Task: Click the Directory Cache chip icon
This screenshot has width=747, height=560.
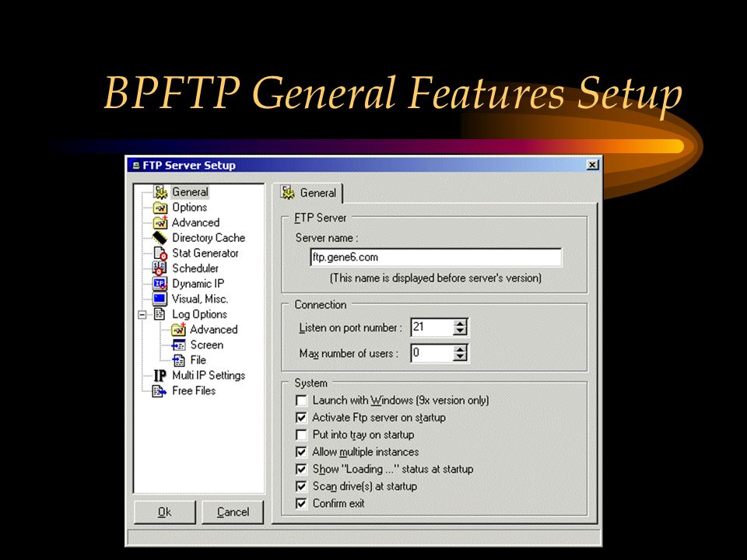Action: tap(160, 238)
